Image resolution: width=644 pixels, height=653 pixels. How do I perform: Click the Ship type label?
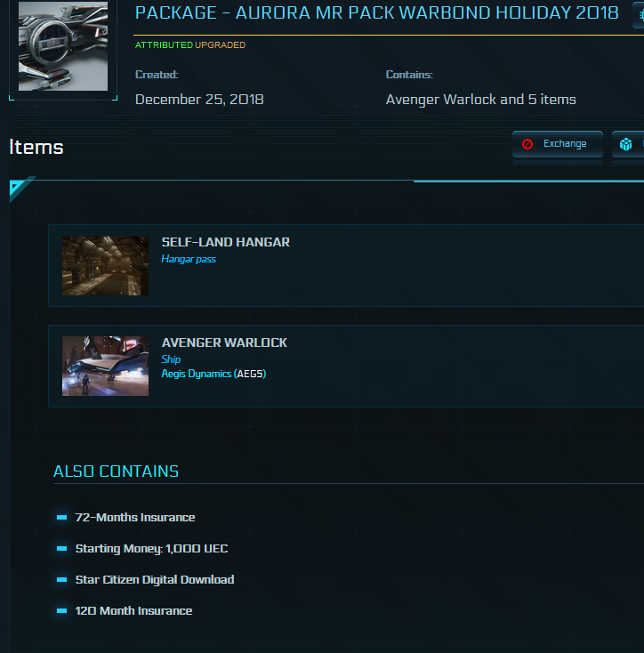click(171, 359)
